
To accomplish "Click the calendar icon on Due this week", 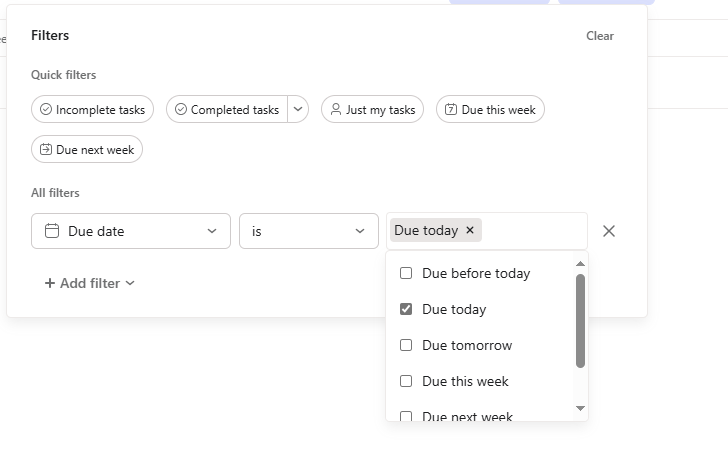I will tap(451, 110).
